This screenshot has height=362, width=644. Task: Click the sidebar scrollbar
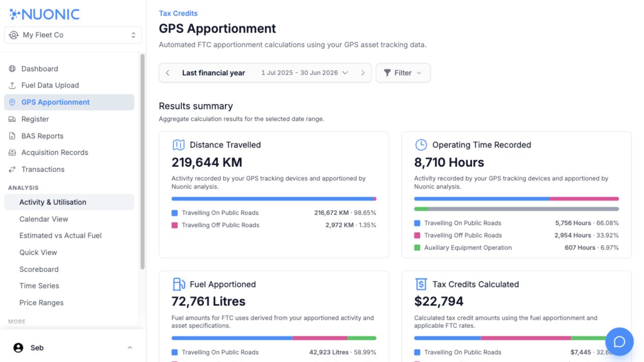coord(143,162)
